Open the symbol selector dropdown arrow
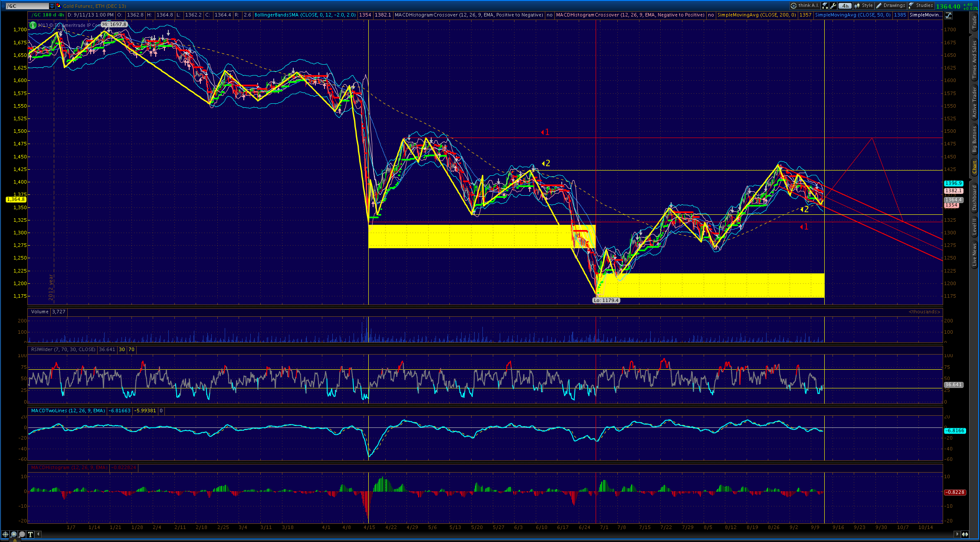The height and width of the screenshot is (542, 980). [x=52, y=6]
